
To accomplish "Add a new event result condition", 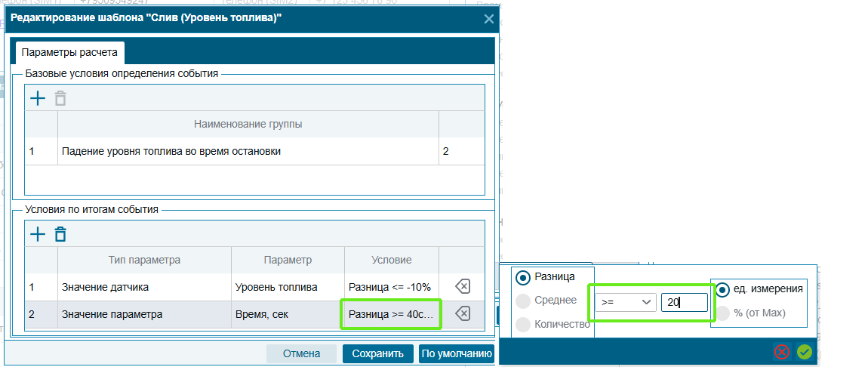I will (x=37, y=234).
